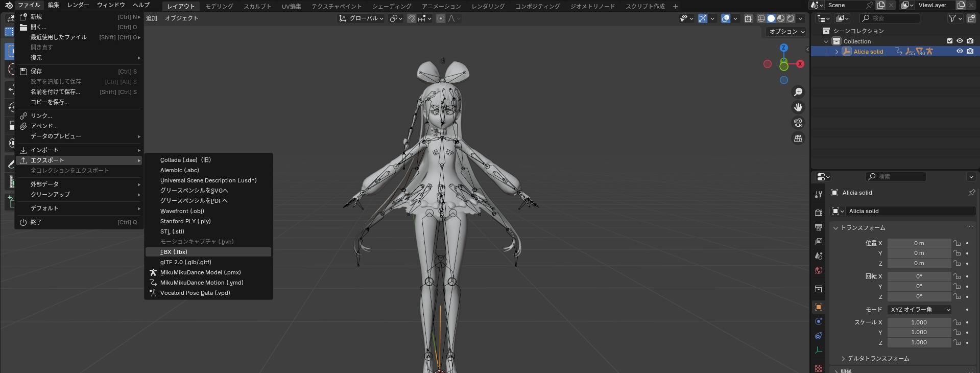Choose glTF 2.0 (.glb/.gltf) export
This screenshot has width=980, height=373.
click(x=208, y=262)
